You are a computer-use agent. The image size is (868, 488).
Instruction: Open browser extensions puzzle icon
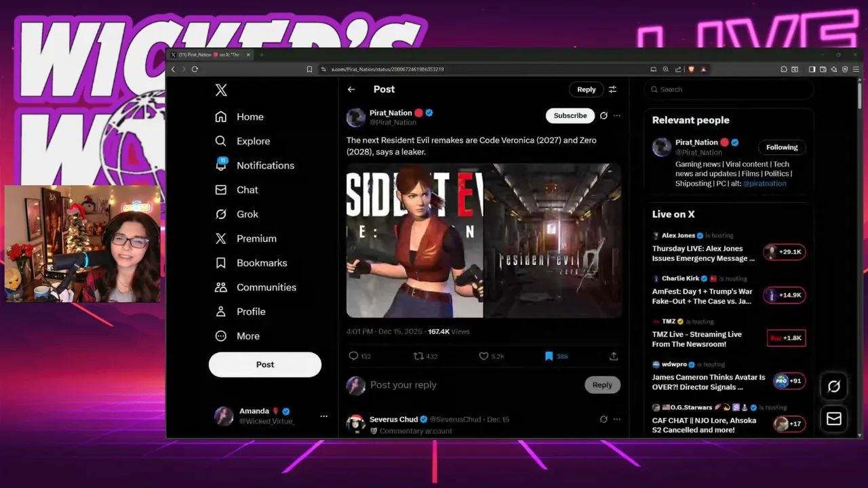[x=784, y=69]
